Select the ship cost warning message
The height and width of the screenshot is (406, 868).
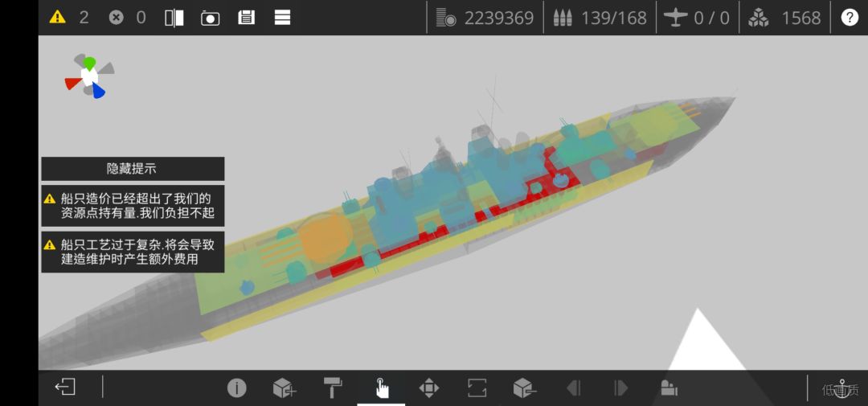point(133,206)
